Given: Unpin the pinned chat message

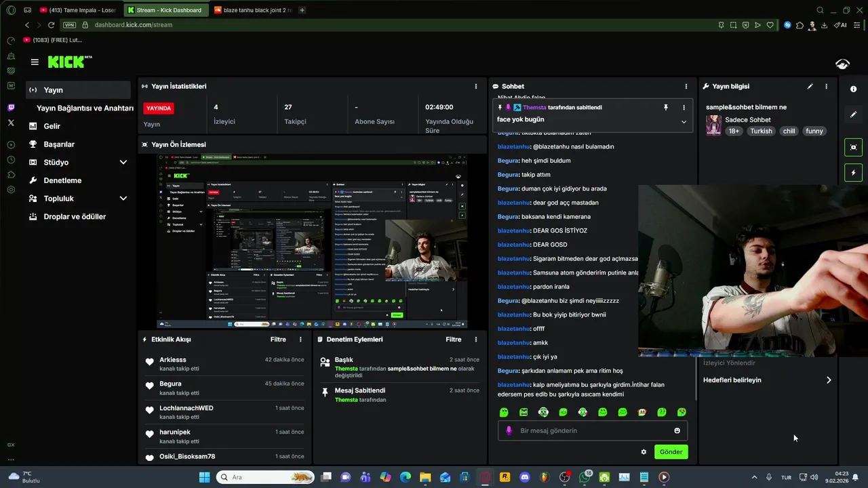Looking at the screenshot, I should (x=666, y=107).
